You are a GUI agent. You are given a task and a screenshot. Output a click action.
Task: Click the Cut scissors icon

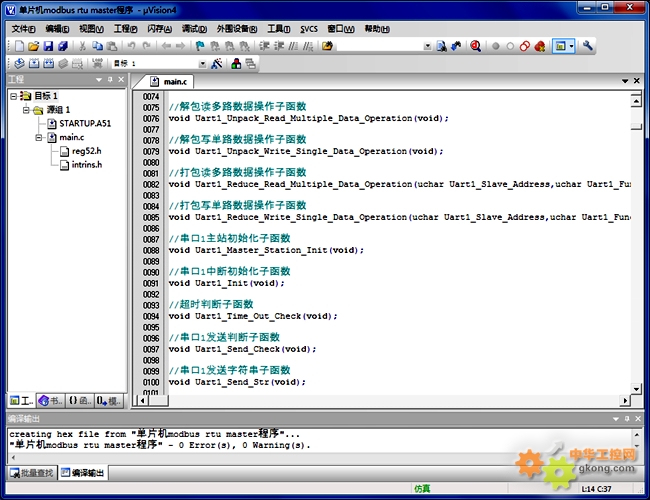point(82,46)
